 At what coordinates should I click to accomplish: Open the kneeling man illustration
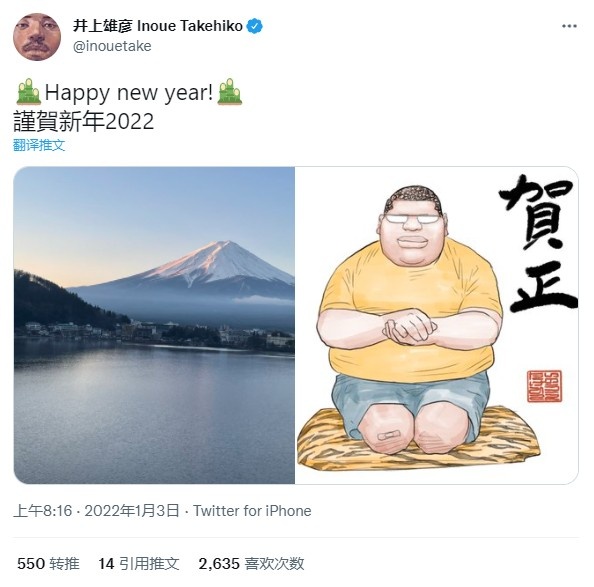click(x=436, y=325)
